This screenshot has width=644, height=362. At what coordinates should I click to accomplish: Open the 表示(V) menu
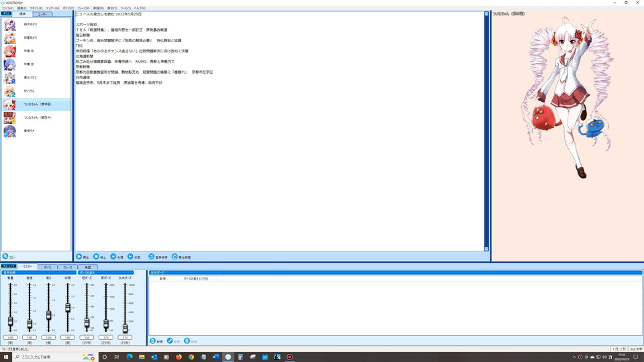[x=112, y=8]
